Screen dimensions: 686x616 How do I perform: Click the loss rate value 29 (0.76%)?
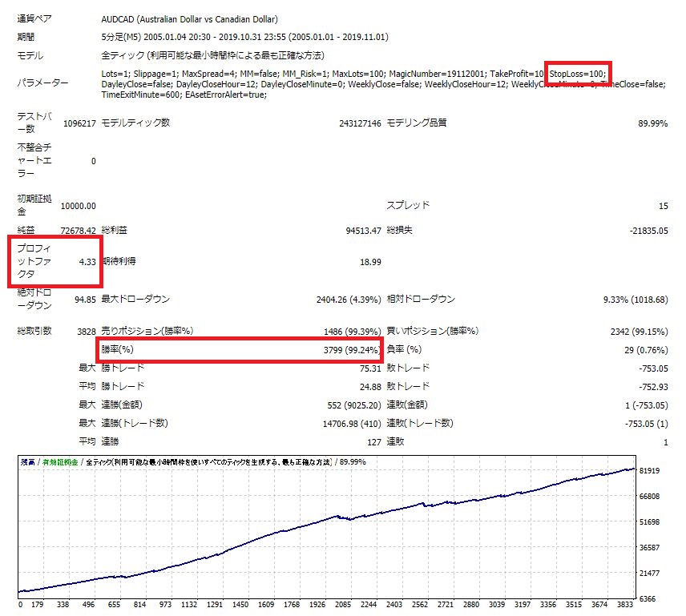pyautogui.click(x=646, y=350)
